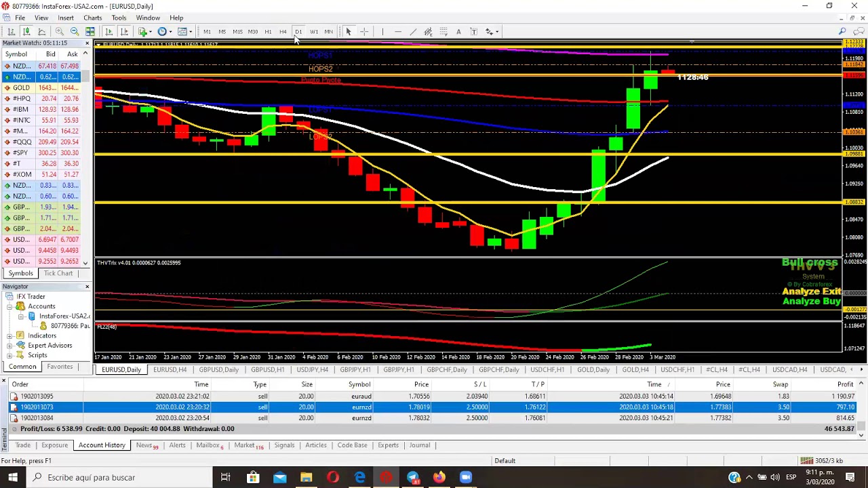The image size is (868, 488).
Task: Open Firefox from taskbar
Action: (x=439, y=477)
